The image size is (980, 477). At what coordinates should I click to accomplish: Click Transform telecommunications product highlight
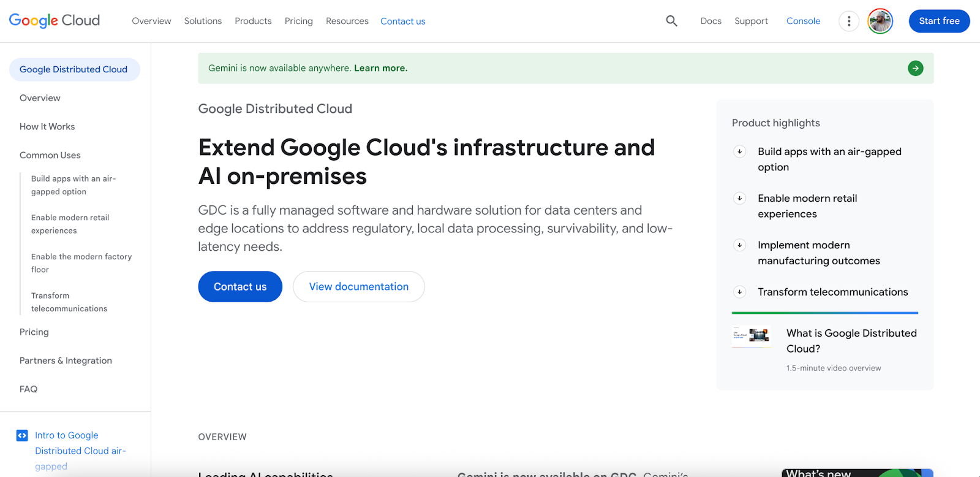click(833, 292)
